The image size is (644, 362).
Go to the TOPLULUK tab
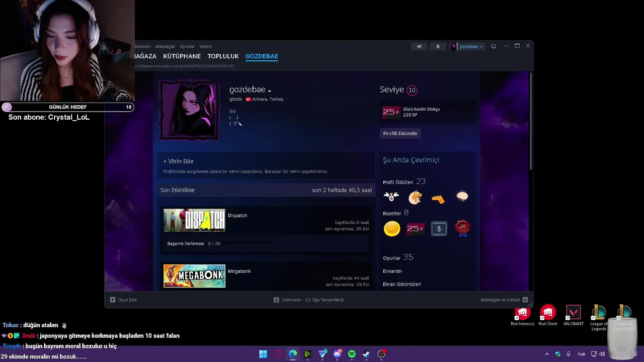pos(223,56)
